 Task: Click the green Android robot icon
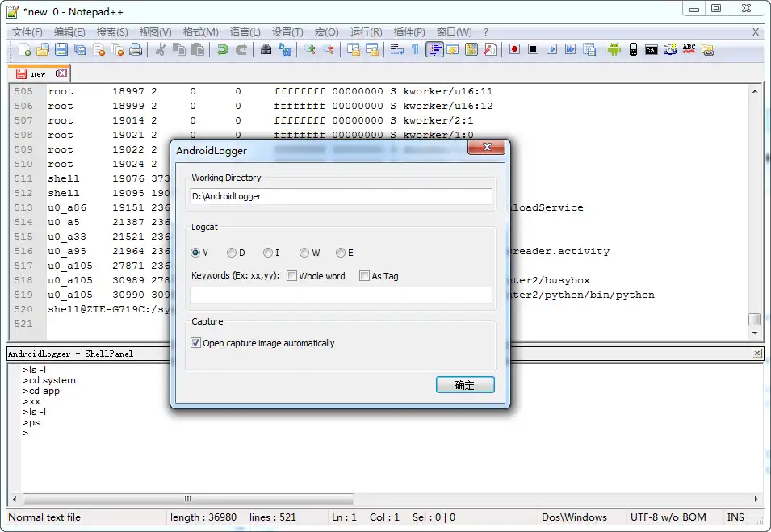tap(614, 50)
